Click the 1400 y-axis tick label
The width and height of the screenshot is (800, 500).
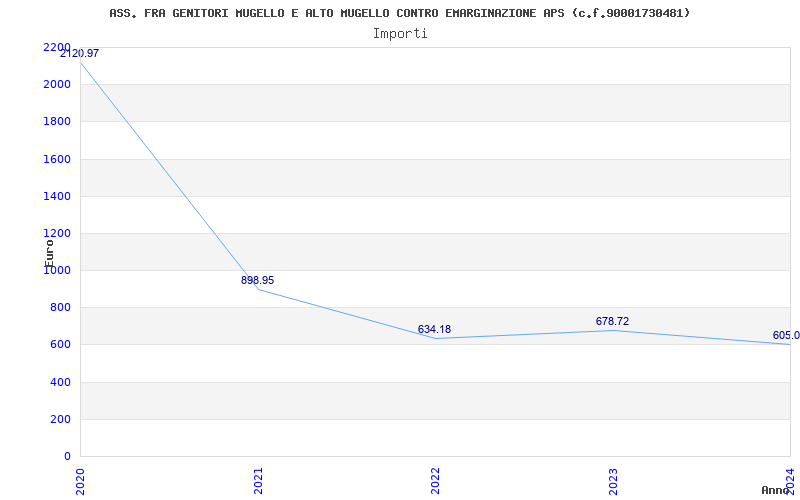point(57,196)
